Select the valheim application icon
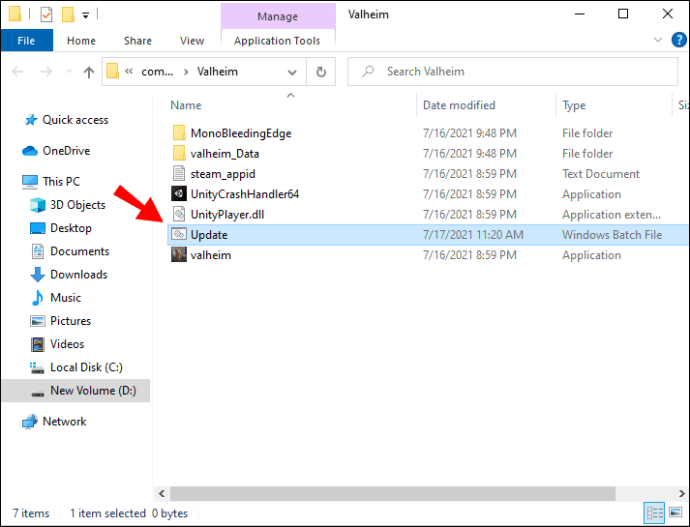Image resolution: width=690 pixels, height=527 pixels. (x=179, y=255)
